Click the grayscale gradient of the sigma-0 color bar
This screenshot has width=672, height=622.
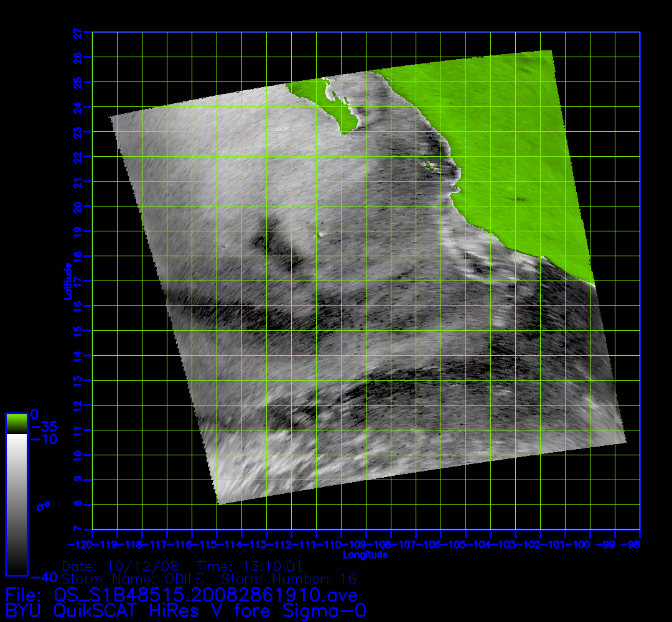[x=16, y=504]
